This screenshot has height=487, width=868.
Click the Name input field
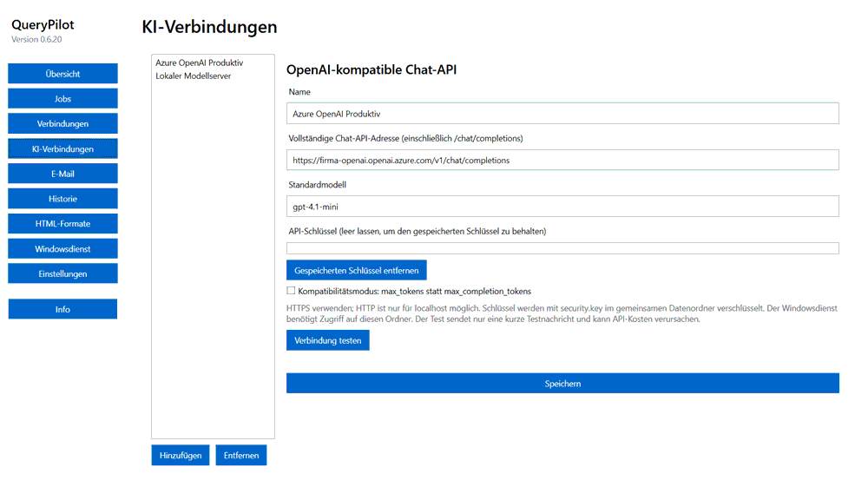tap(562, 114)
